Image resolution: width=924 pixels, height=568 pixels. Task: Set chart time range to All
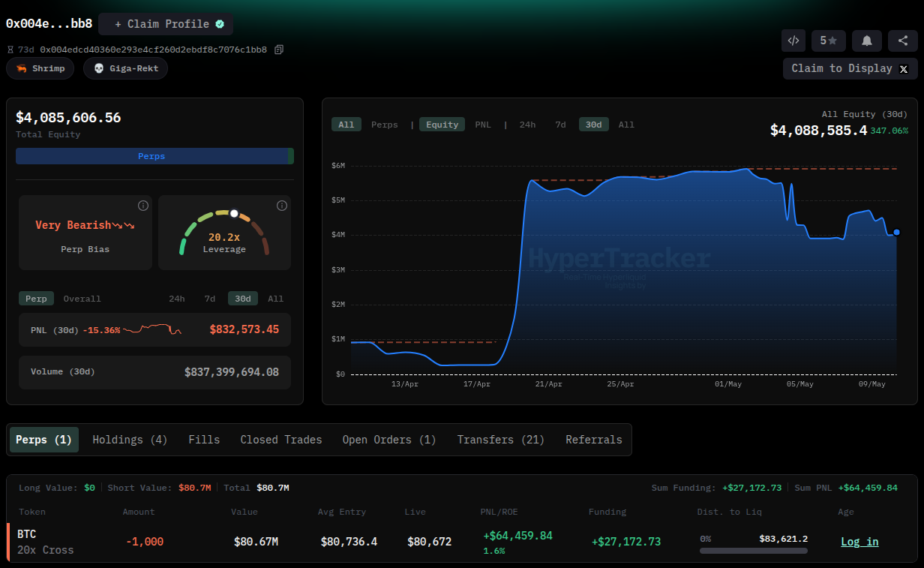pos(626,125)
